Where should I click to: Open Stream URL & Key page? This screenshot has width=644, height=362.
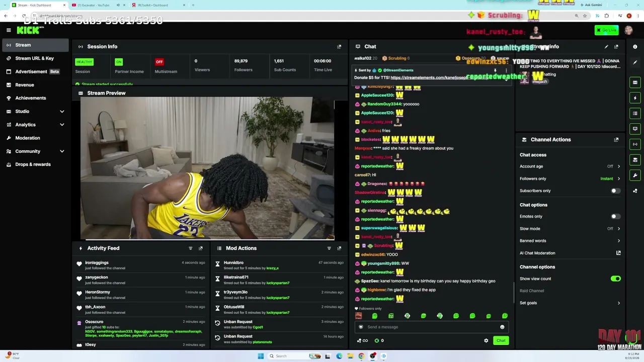coord(34,58)
